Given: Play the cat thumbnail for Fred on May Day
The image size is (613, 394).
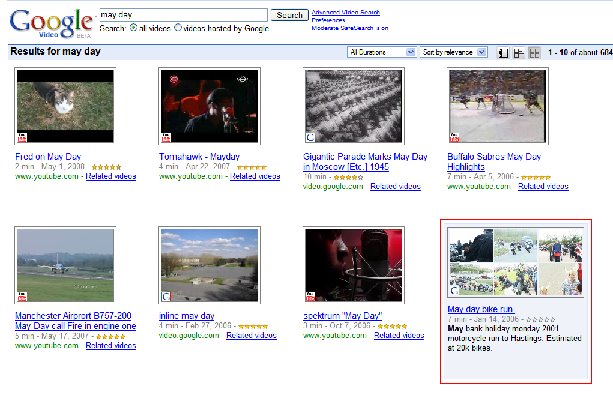Looking at the screenshot, I should (65, 106).
